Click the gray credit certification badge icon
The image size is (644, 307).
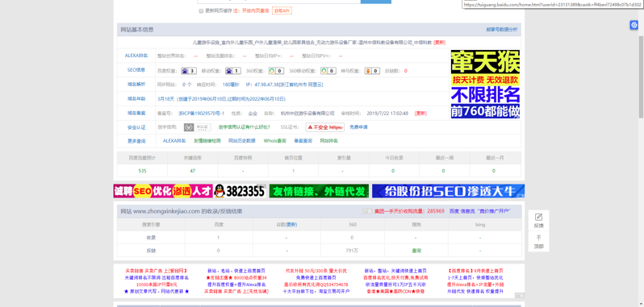pos(197,127)
